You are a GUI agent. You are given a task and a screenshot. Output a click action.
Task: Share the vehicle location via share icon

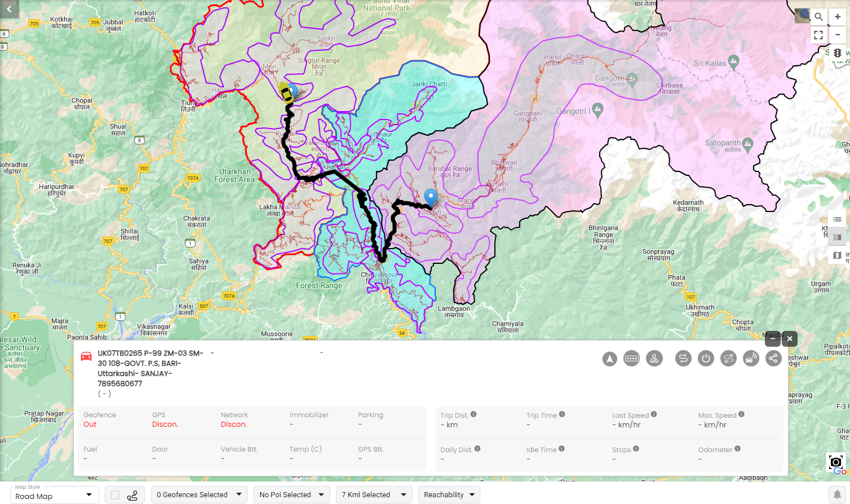pyautogui.click(x=773, y=358)
